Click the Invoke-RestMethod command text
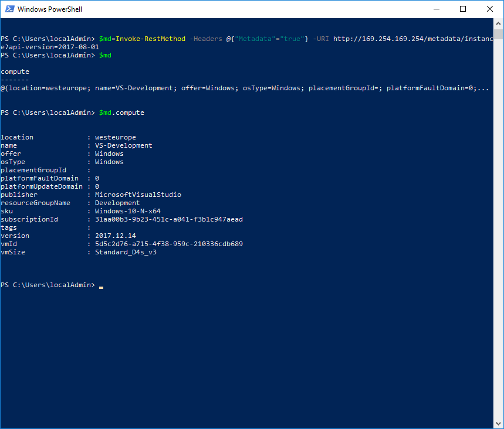This screenshot has height=429, width=504. click(150, 39)
